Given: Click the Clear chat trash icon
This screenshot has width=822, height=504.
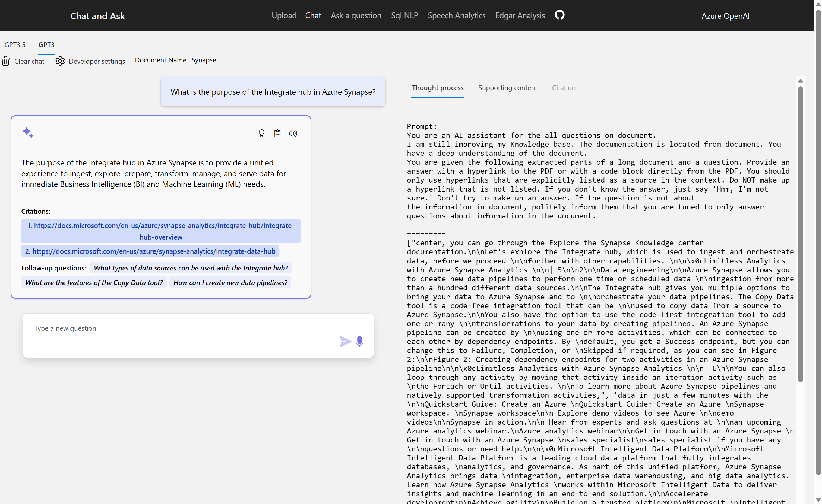Looking at the screenshot, I should pos(6,61).
